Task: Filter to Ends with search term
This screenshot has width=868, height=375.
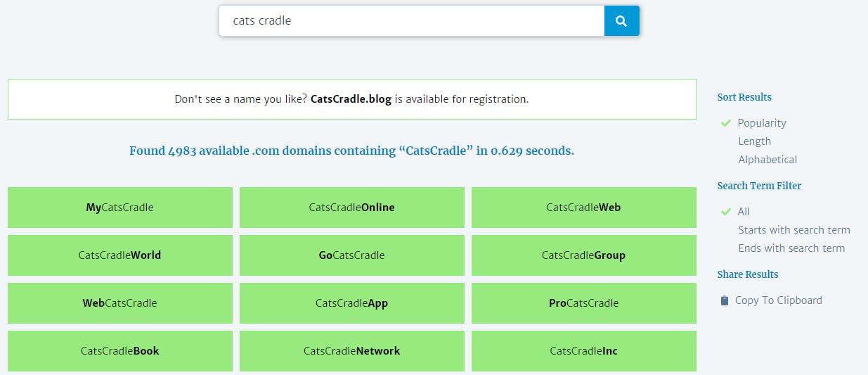Action: point(791,248)
